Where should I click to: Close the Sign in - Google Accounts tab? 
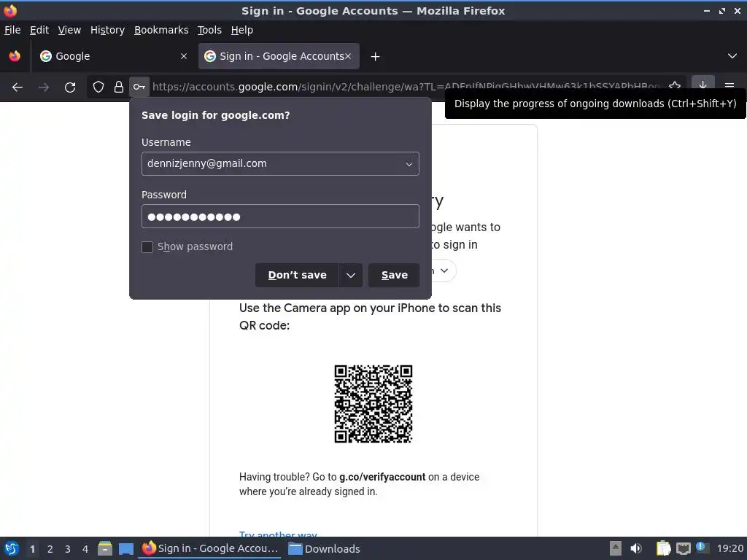point(348,56)
